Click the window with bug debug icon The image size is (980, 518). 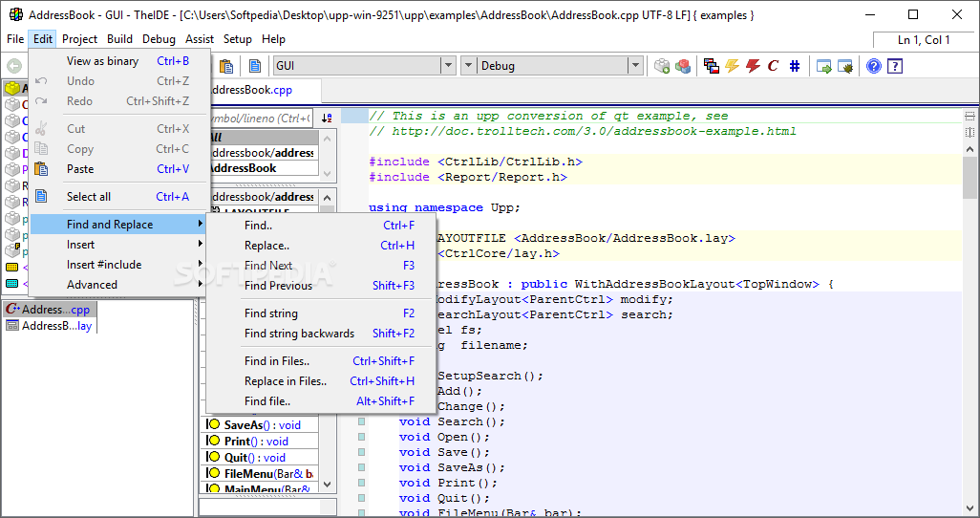click(x=845, y=66)
